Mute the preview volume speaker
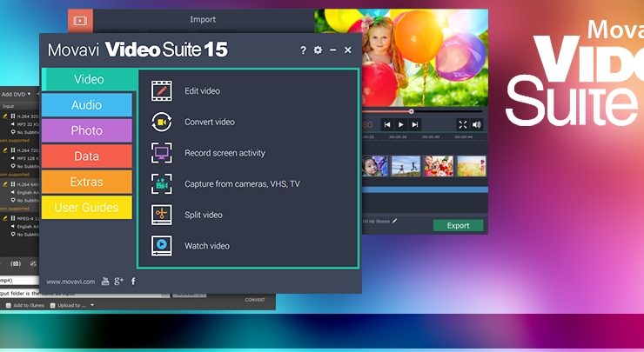 click(x=476, y=124)
